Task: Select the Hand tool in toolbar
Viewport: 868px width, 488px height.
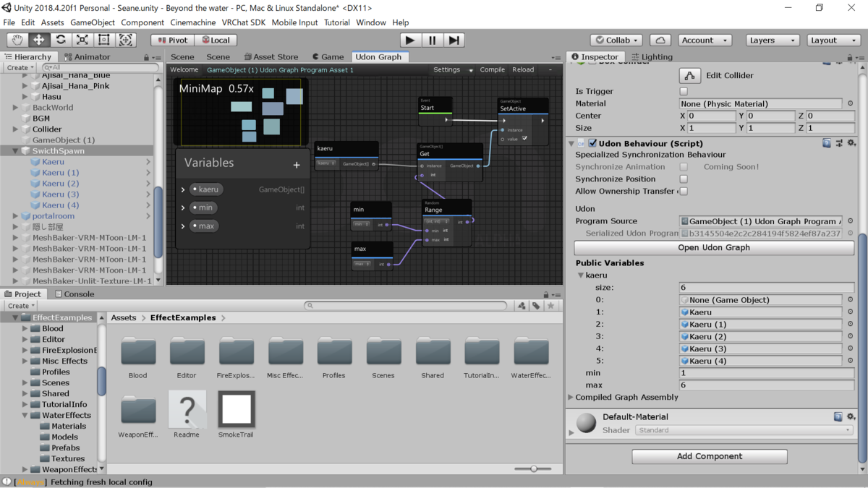Action: coord(17,40)
